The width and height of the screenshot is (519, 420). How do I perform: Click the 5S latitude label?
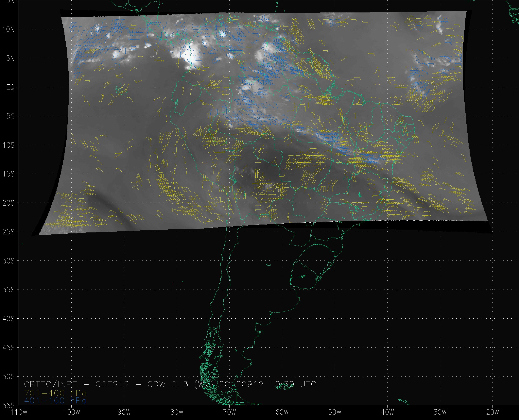click(10, 116)
